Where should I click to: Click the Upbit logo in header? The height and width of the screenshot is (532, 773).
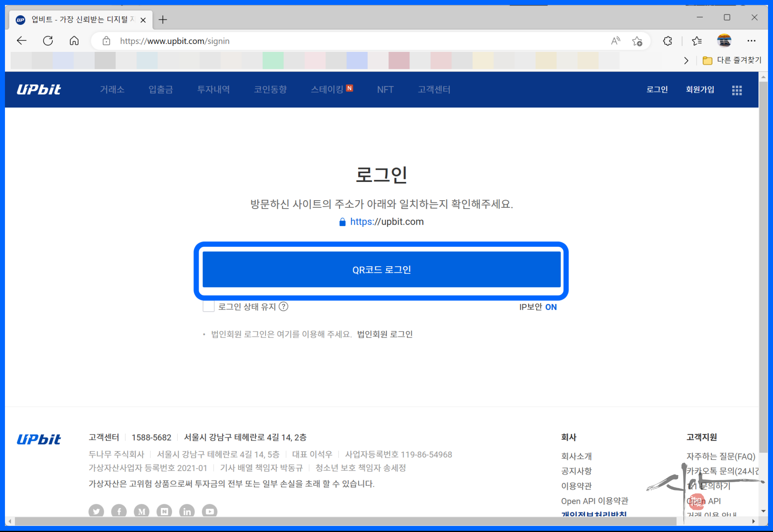39,90
